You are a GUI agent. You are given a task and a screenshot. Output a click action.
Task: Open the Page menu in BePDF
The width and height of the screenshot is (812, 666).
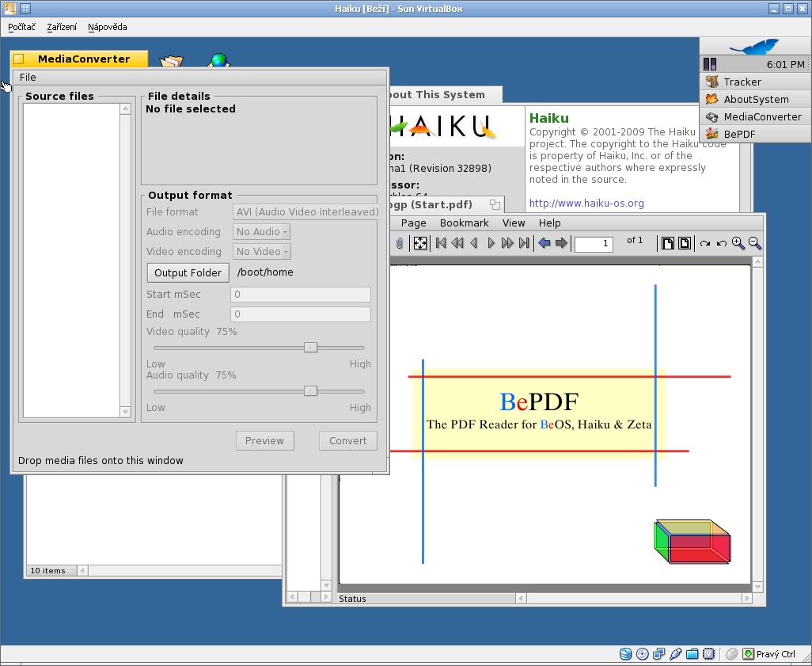coord(413,223)
